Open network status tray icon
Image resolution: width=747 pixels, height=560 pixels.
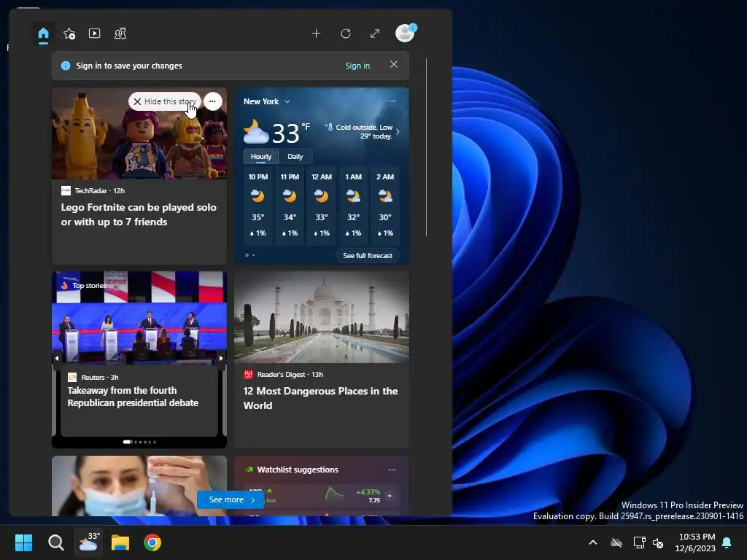pos(639,542)
